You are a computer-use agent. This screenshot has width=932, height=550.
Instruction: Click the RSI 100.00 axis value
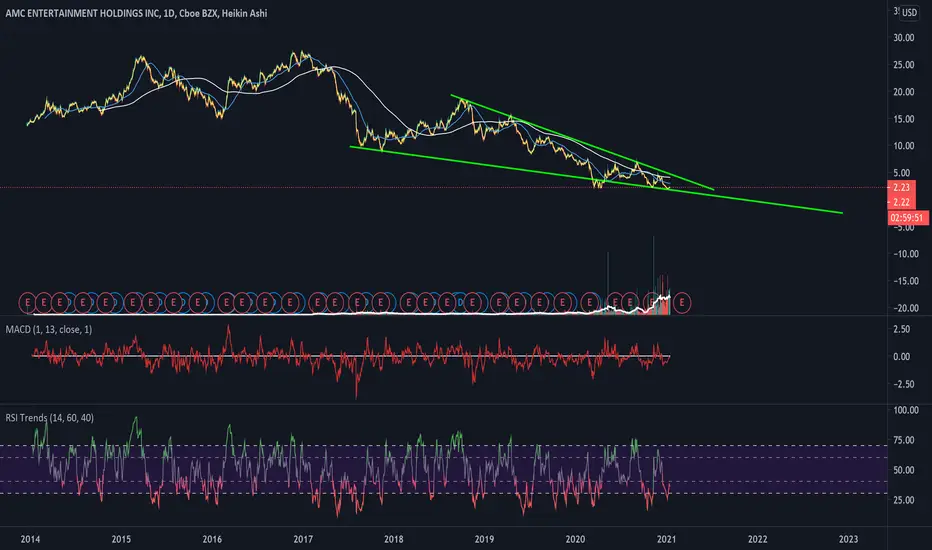905,410
